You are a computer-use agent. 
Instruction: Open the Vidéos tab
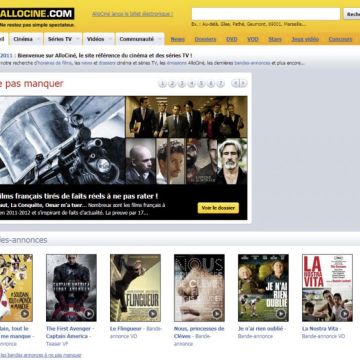click(95, 39)
